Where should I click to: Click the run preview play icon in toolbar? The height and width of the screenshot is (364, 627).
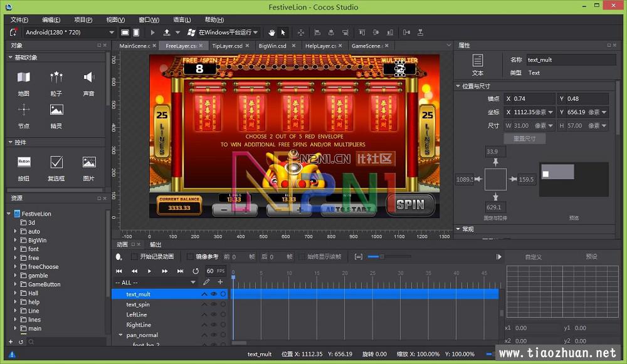pyautogui.click(x=152, y=33)
